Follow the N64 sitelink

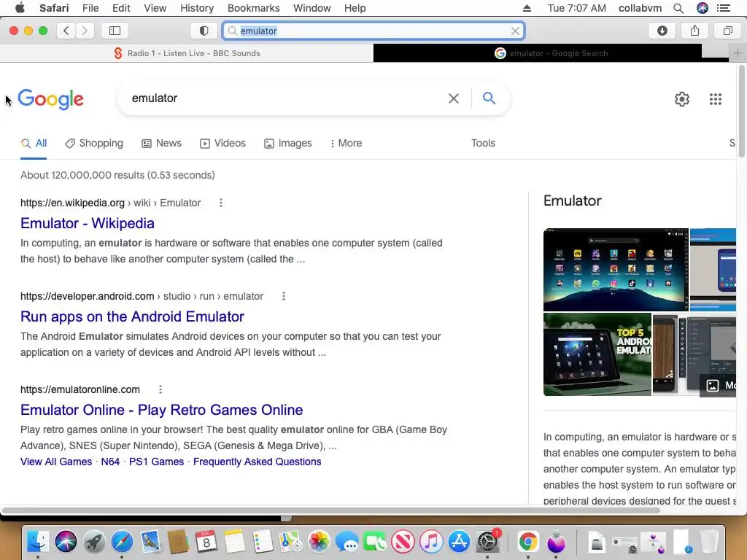[110, 462]
